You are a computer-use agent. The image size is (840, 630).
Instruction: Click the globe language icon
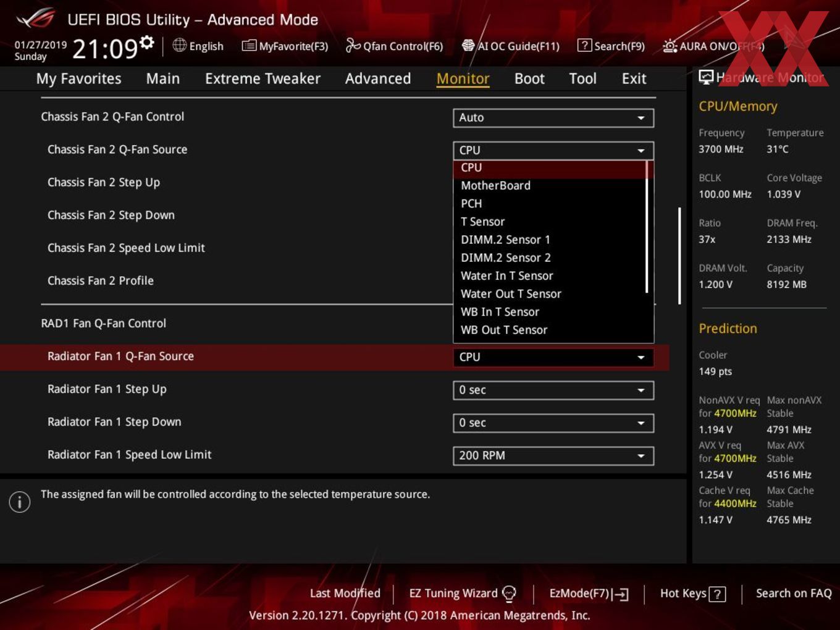pyautogui.click(x=179, y=45)
